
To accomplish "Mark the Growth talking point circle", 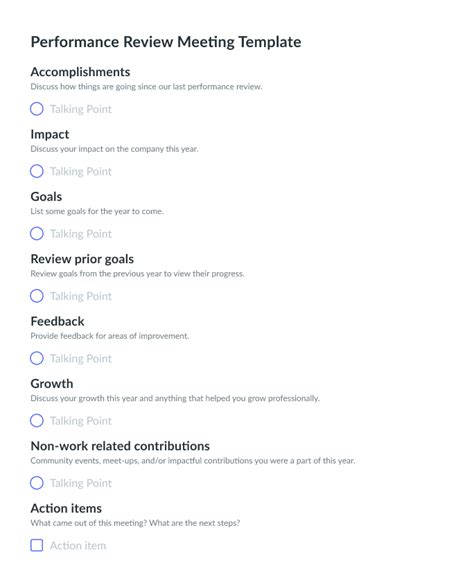I will click(x=36, y=420).
